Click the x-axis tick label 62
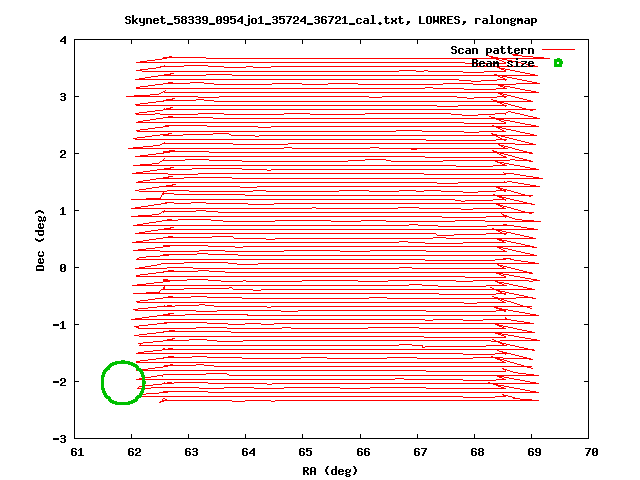Screen dimensions: 640x480 click(134, 452)
